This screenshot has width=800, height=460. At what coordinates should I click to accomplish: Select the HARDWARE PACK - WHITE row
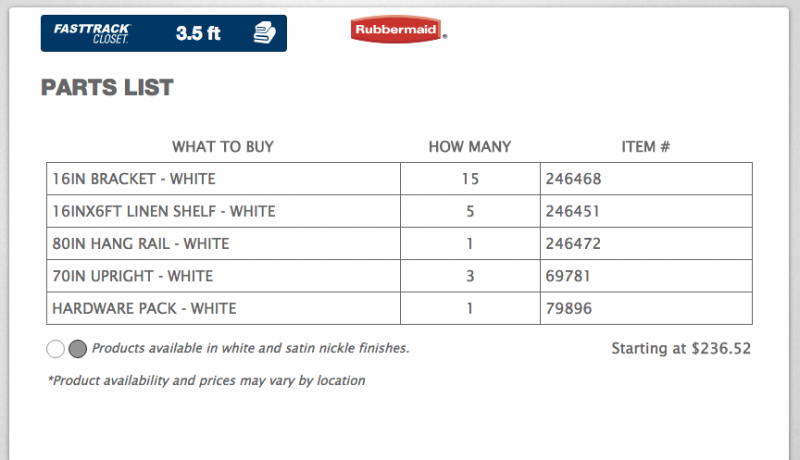click(x=399, y=308)
